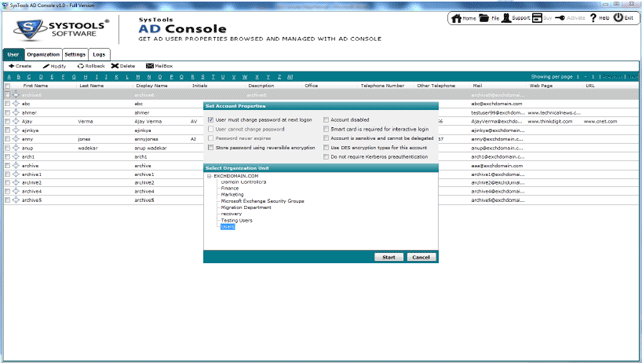Click abc@exchdomain.com mail cell
Screen dimensions: 642x363
click(497, 104)
